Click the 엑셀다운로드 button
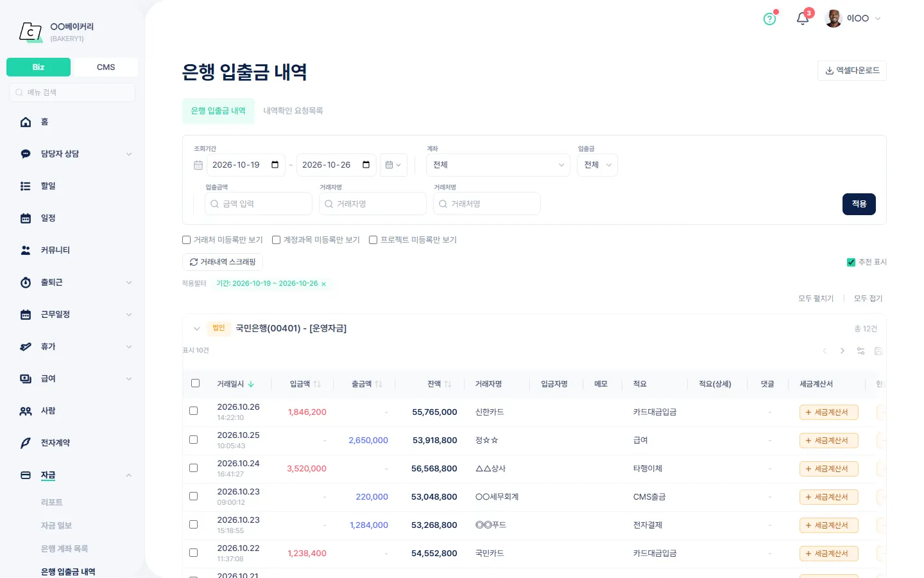The image size is (924, 578). click(852, 71)
